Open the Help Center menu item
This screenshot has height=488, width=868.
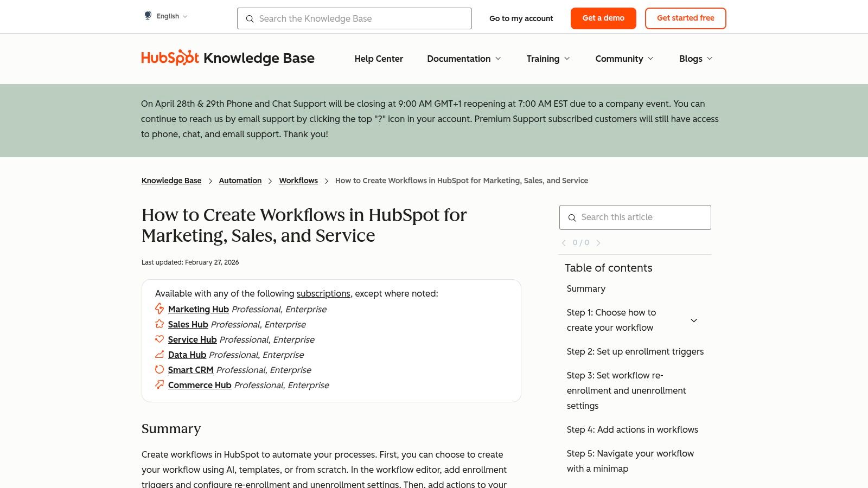pos(379,59)
